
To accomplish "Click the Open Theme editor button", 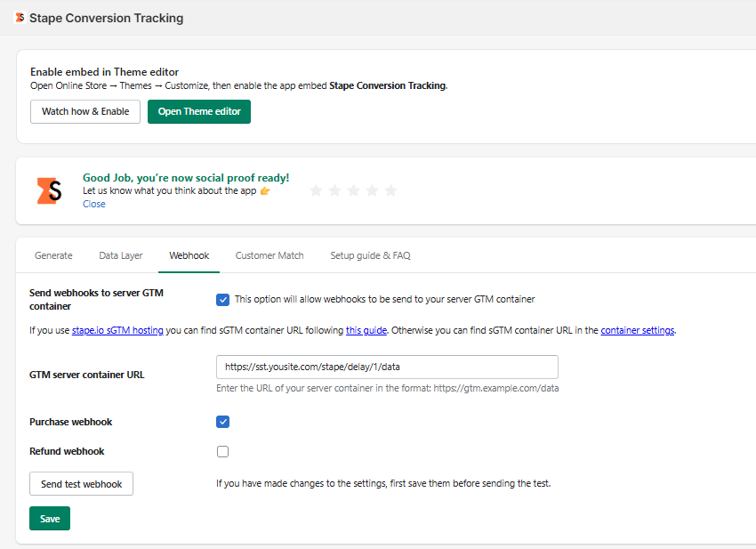I will pos(199,111).
